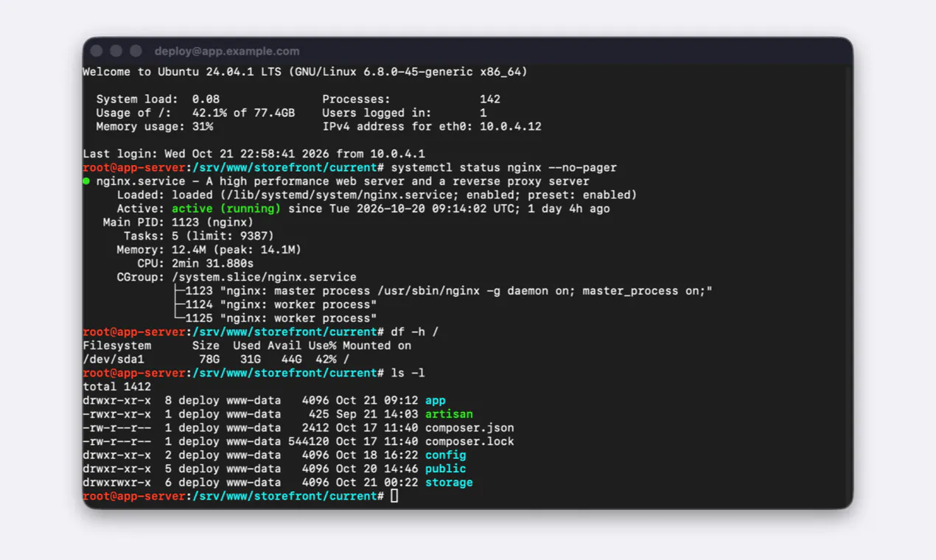
Task: Click the 'storage' directory name
Action: click(x=450, y=483)
